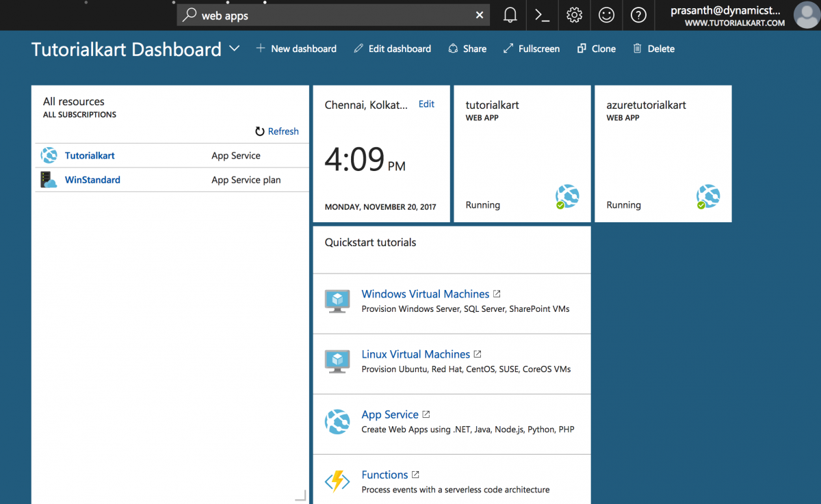The width and height of the screenshot is (821, 504).
Task: Click the search magnifier icon
Action: pos(190,15)
